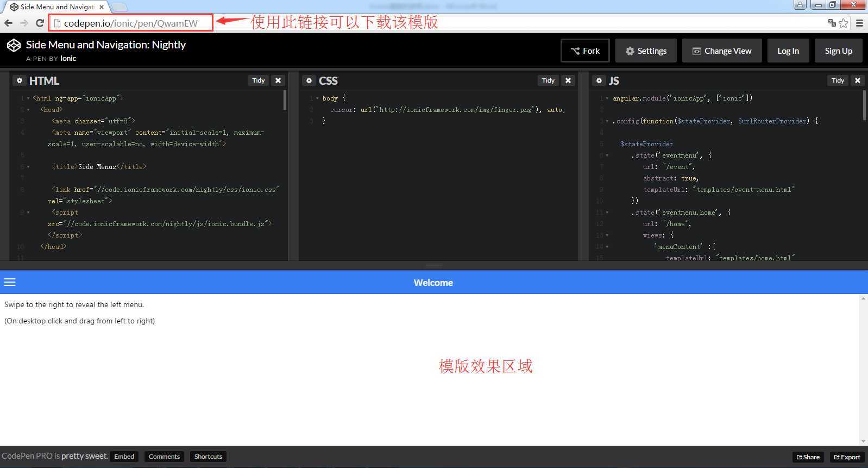
Task: Collapse the eventmenu state fold arrow
Action: tap(607, 155)
